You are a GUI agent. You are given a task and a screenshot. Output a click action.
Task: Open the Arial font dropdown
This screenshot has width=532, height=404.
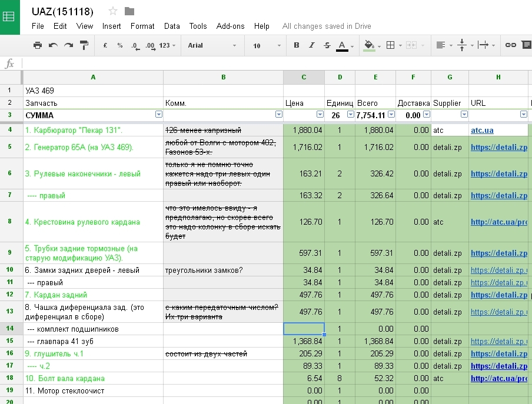[x=212, y=45]
